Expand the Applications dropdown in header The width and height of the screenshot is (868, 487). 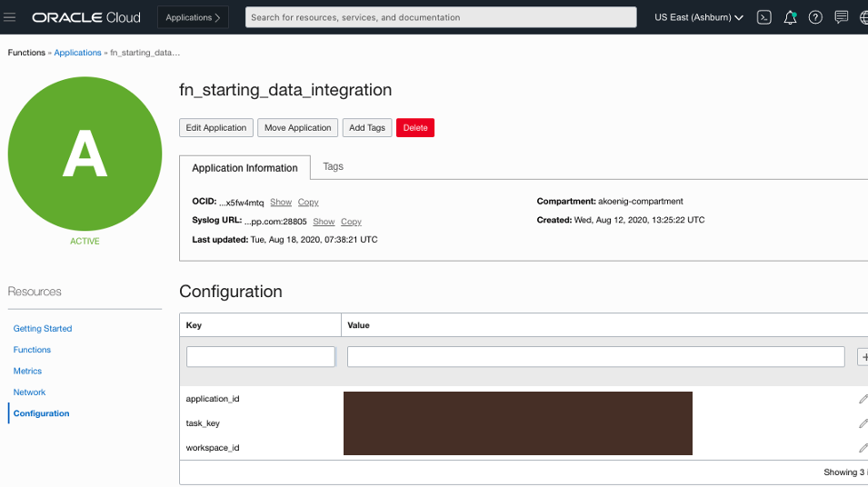pyautogui.click(x=193, y=17)
